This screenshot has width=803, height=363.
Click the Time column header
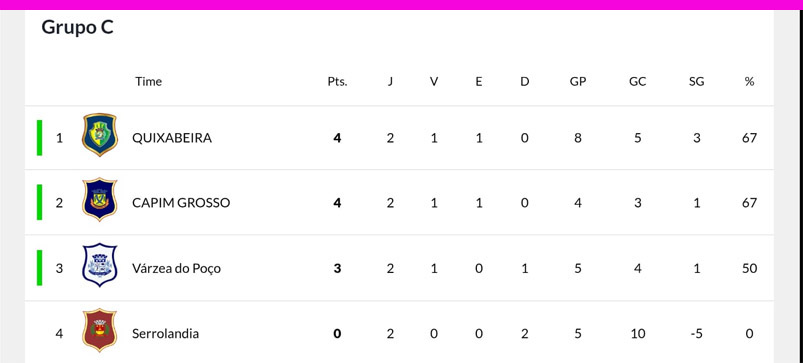click(149, 81)
